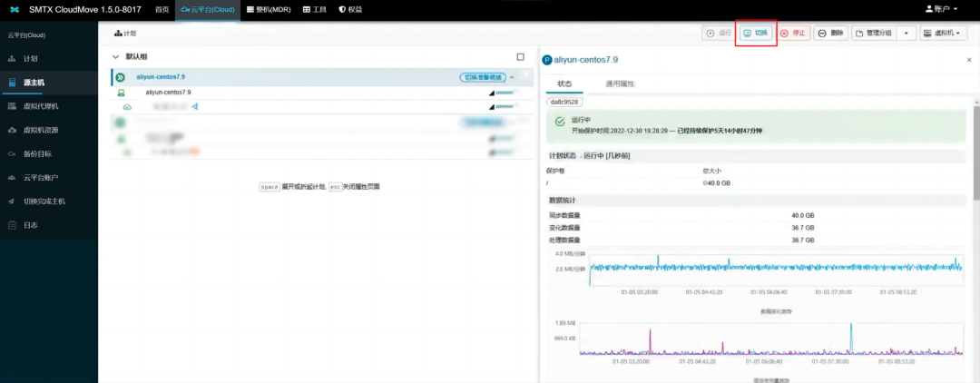Tick the 默认组 select-all checkbox
Image resolution: width=980 pixels, height=383 pixels.
point(521,57)
